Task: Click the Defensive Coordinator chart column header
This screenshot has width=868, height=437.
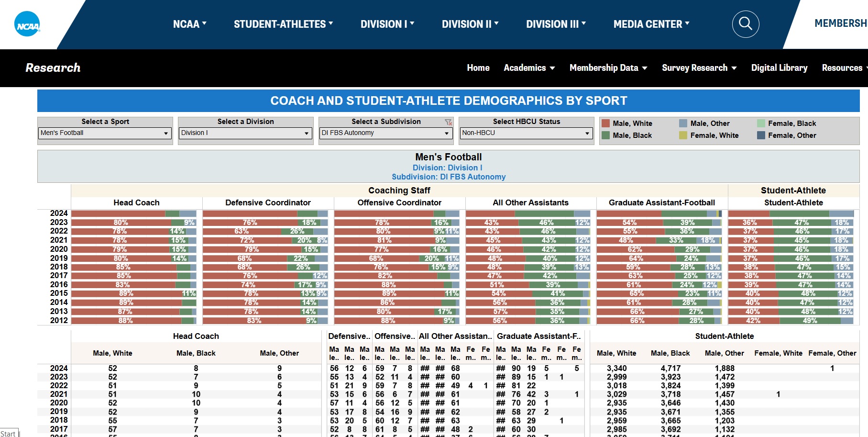Action: click(x=268, y=203)
